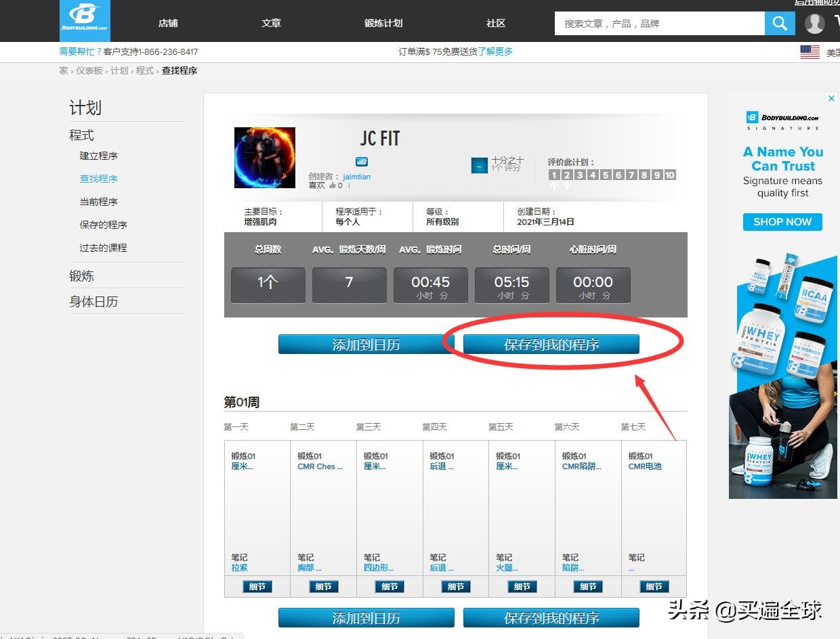Click the blue search magnifier icon
The image size is (840, 639).
(779, 23)
